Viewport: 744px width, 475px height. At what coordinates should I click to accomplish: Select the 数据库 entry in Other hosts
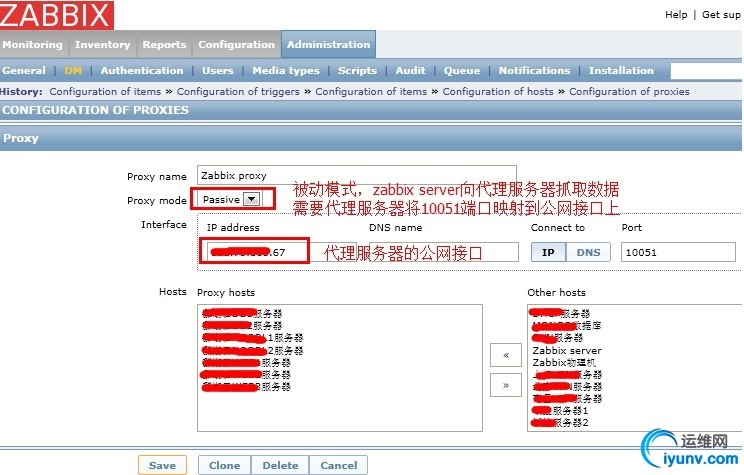[567, 326]
